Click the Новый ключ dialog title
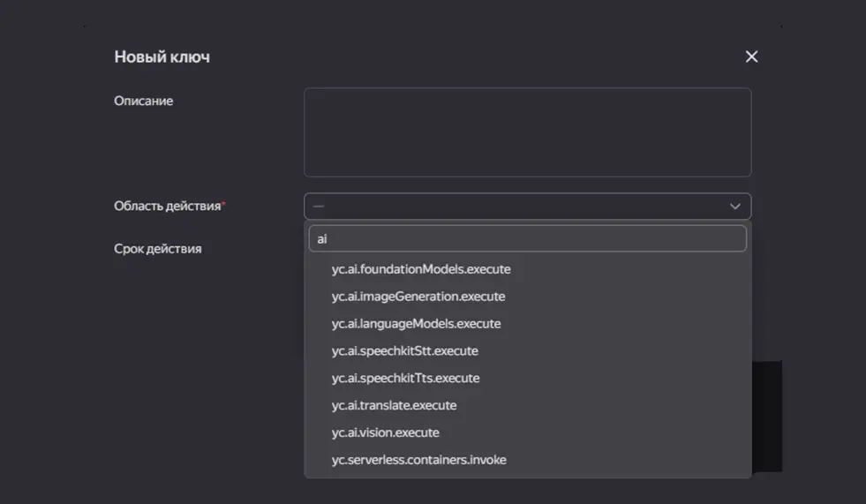This screenshot has width=866, height=504. coord(162,57)
